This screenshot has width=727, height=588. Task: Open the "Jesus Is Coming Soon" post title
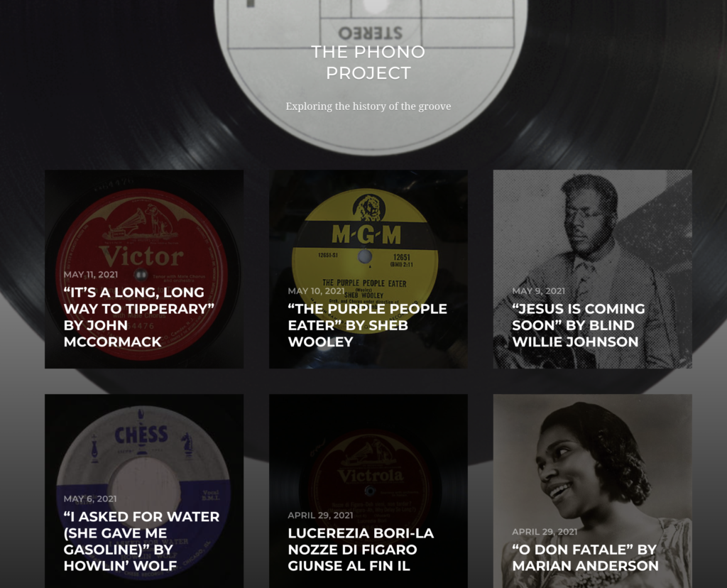point(579,325)
